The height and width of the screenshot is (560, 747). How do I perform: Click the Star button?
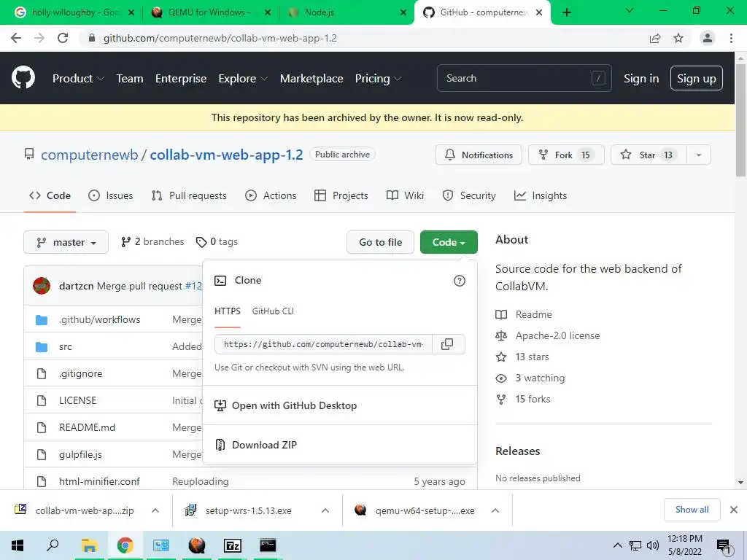pyautogui.click(x=649, y=155)
